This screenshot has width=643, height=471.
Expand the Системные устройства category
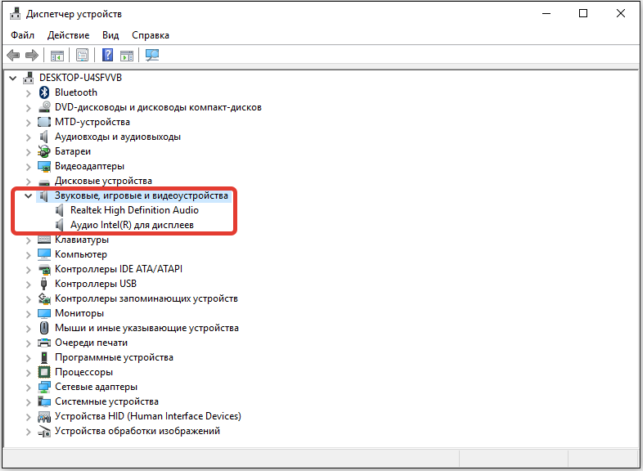[28, 402]
